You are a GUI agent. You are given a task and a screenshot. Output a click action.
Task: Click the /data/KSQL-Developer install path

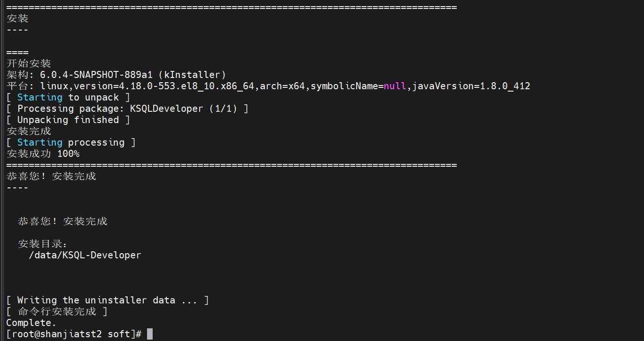click(x=85, y=255)
